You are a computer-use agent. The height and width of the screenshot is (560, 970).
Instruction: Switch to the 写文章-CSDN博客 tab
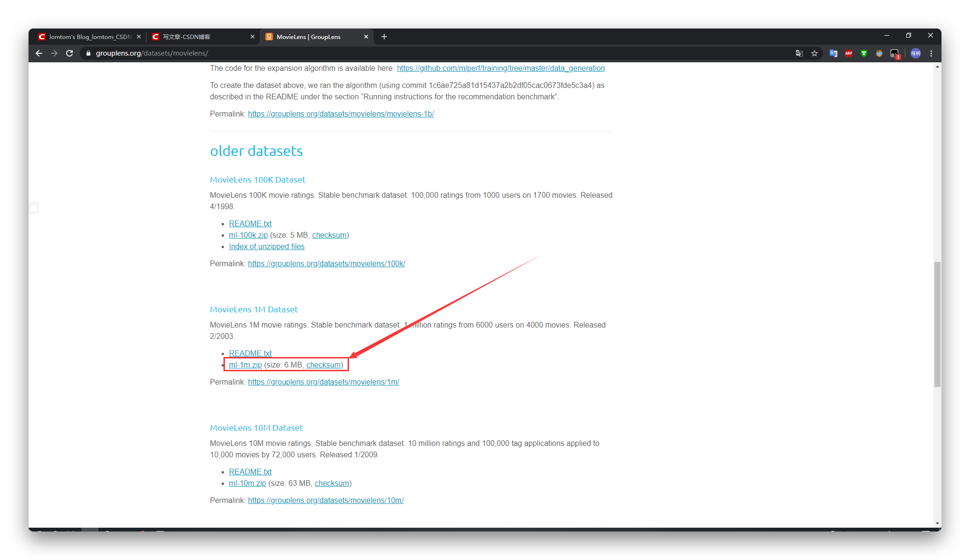(x=203, y=37)
